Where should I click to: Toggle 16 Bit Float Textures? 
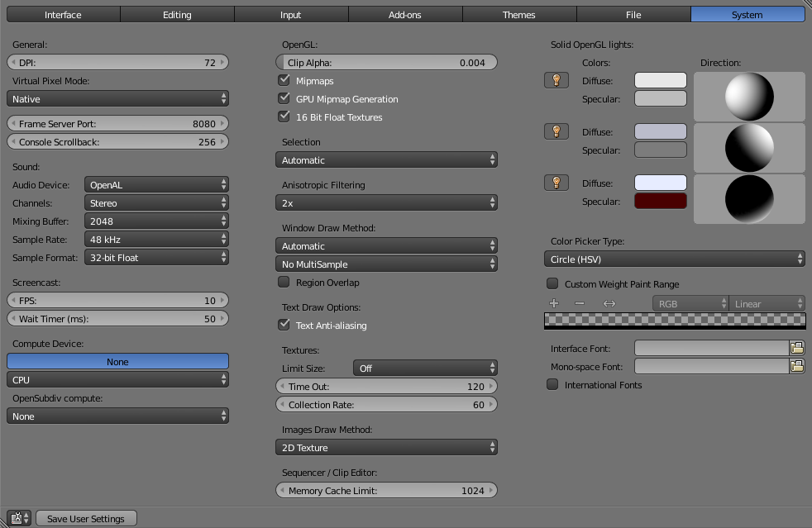(x=284, y=116)
